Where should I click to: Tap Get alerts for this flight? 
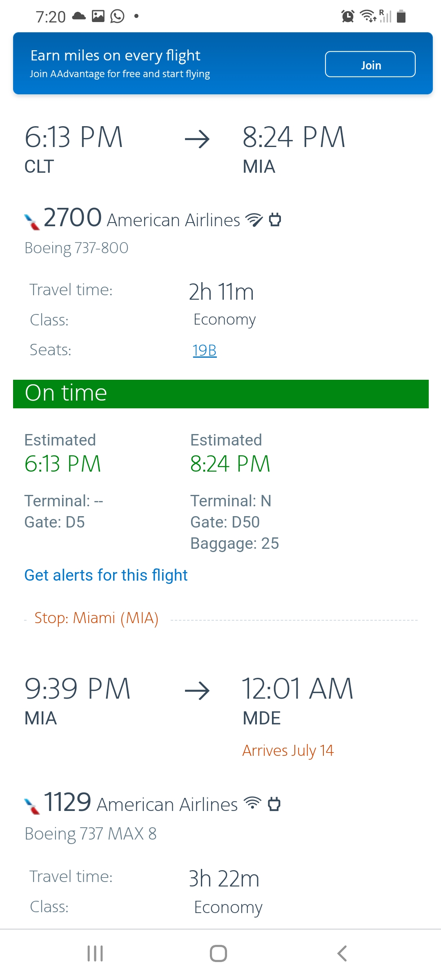tap(106, 575)
